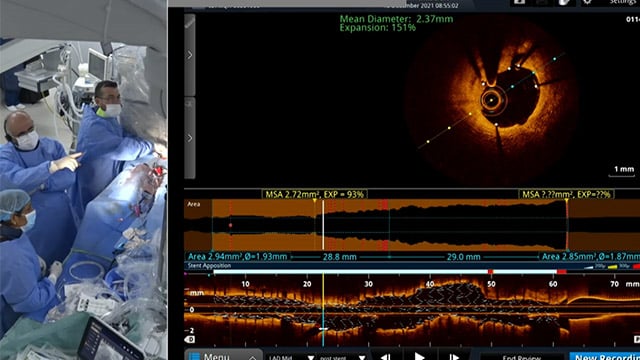Click the cross-sectional OCT image catheter center
The width and height of the screenshot is (640, 360).
[491, 100]
